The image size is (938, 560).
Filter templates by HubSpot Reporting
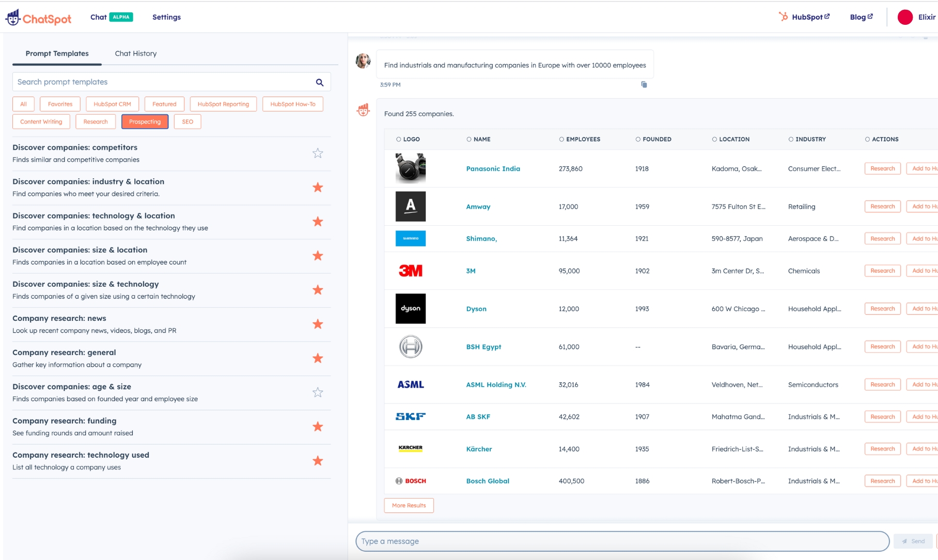(223, 104)
